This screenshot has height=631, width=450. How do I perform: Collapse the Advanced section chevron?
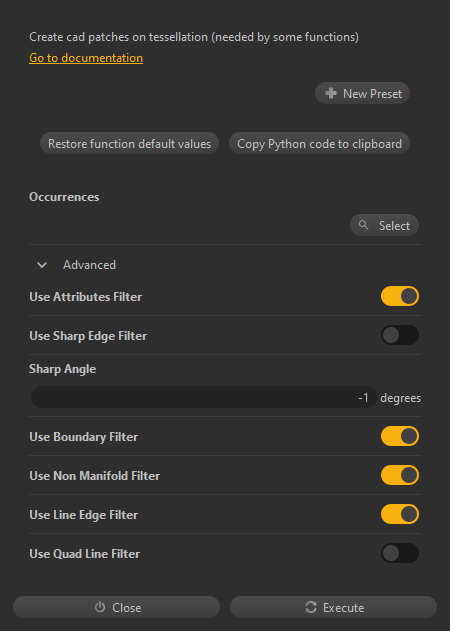coord(42,265)
